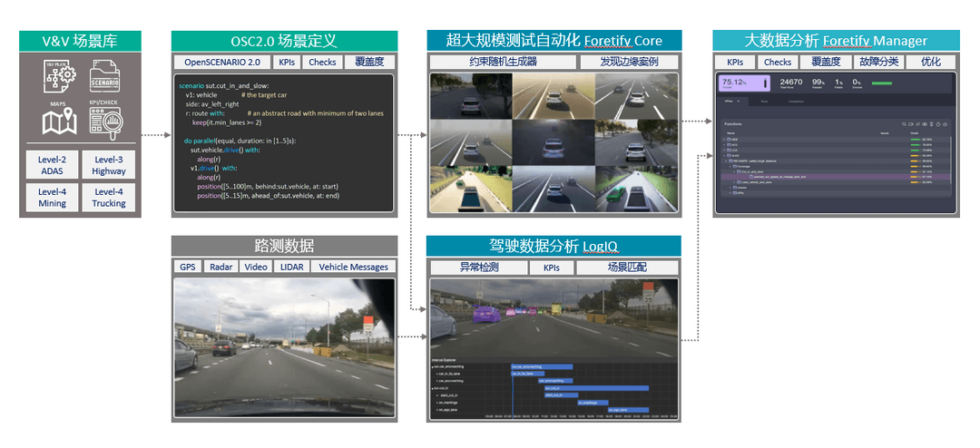Click the Vehicle Messages label
The height and width of the screenshot is (448, 980).
click(x=353, y=267)
